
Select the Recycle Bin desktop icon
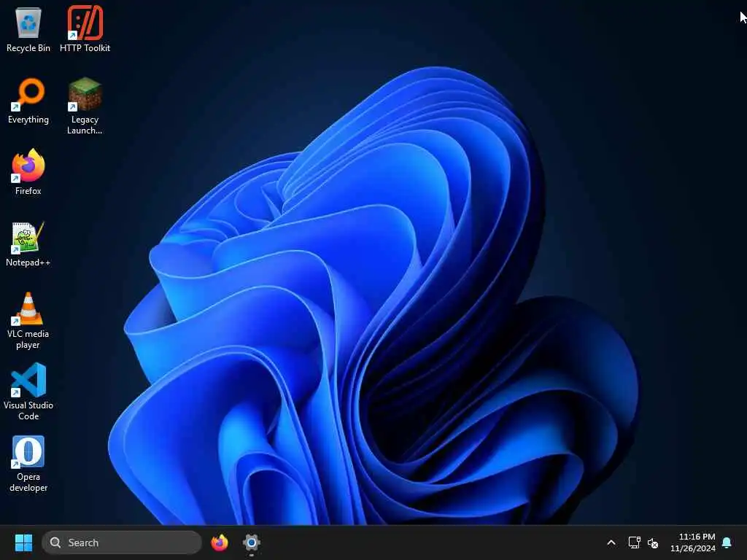click(x=28, y=28)
